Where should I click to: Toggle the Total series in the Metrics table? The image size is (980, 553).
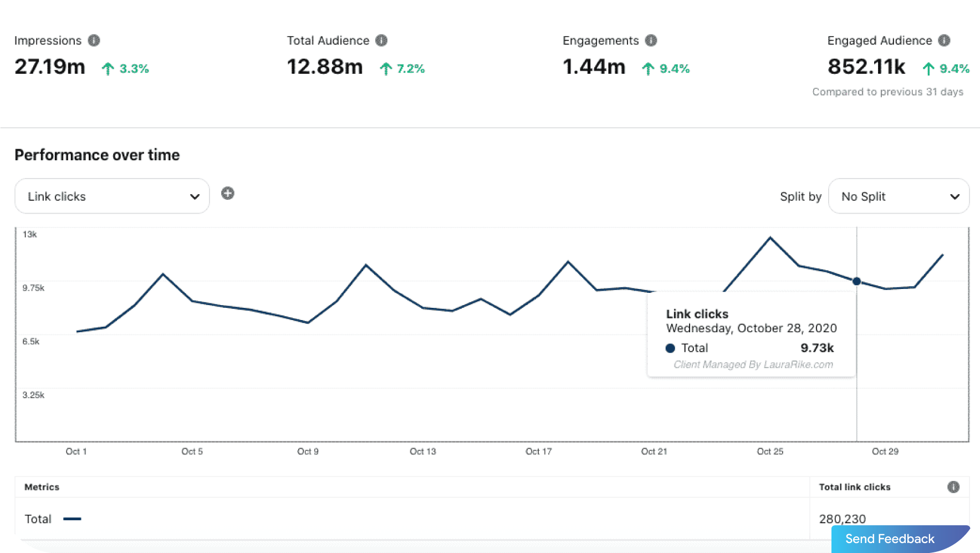coord(38,519)
